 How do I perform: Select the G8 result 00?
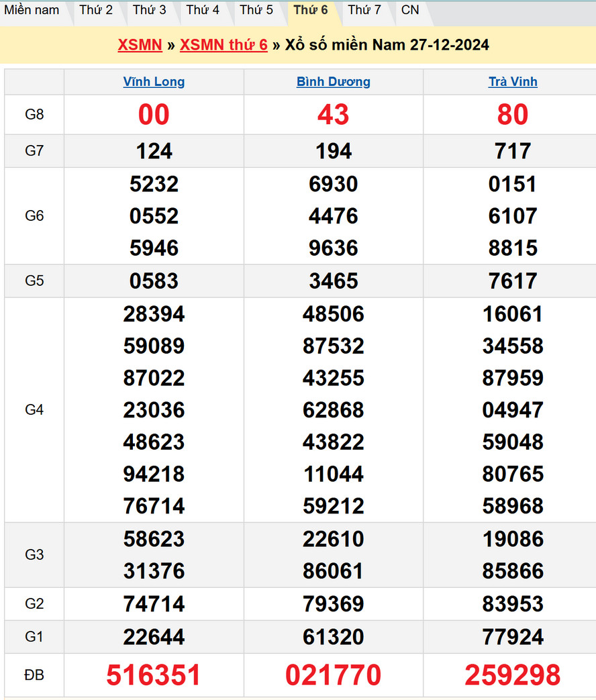tap(154, 115)
